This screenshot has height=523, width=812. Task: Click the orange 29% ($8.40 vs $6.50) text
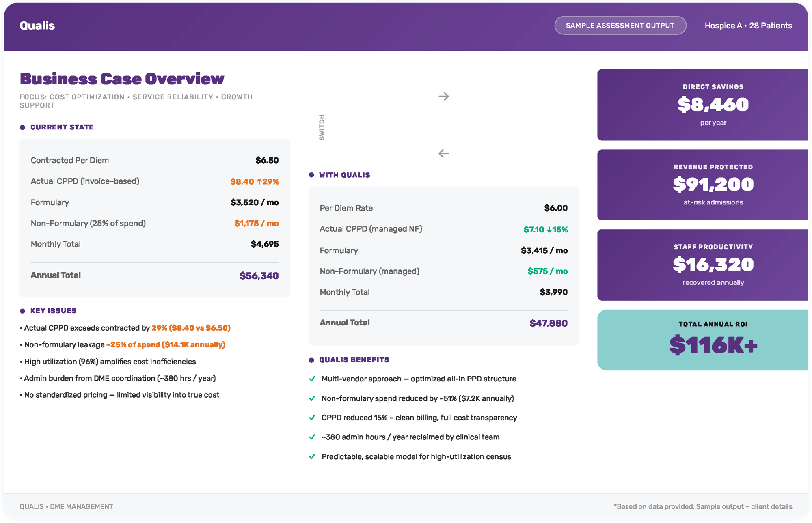pos(191,328)
